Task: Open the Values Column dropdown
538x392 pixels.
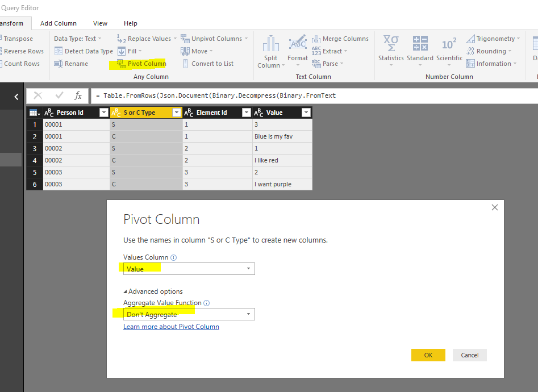Action: click(x=189, y=269)
